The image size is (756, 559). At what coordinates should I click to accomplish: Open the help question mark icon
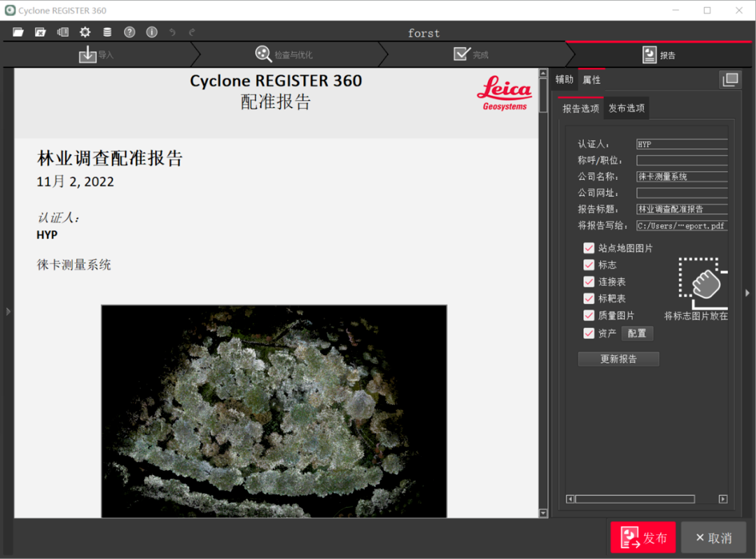[129, 32]
